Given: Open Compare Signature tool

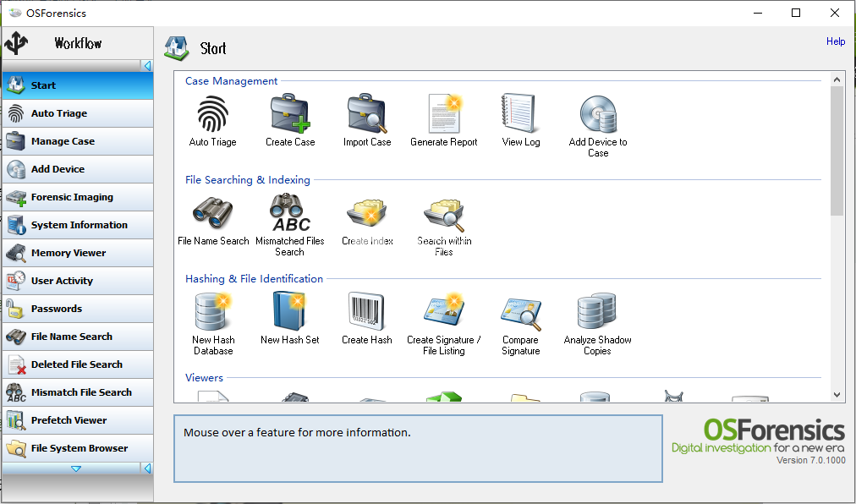Looking at the screenshot, I should point(520,324).
